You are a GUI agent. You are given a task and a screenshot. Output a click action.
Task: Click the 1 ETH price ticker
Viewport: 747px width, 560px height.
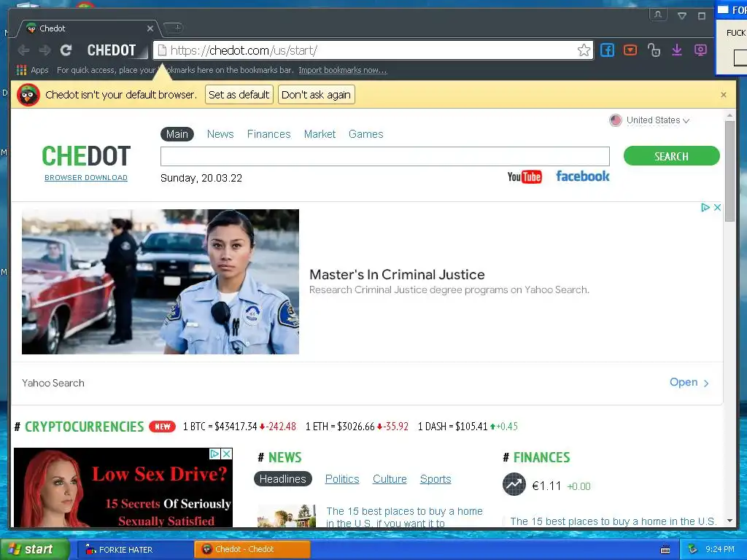pyautogui.click(x=357, y=427)
